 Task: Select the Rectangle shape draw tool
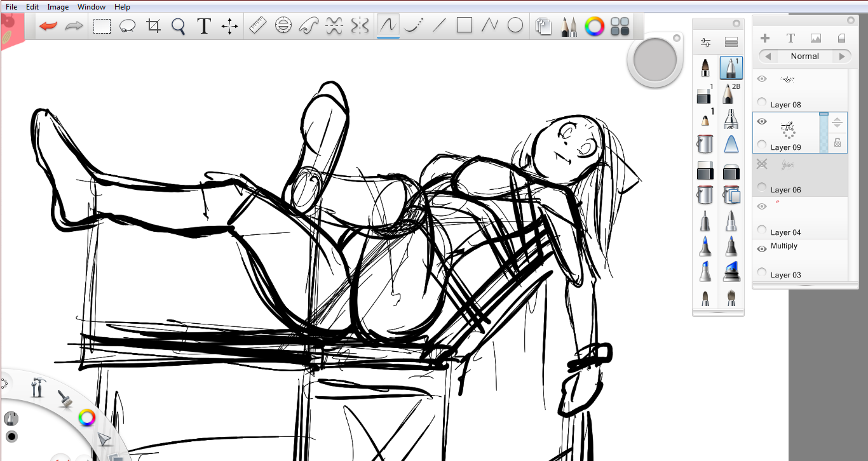click(465, 25)
